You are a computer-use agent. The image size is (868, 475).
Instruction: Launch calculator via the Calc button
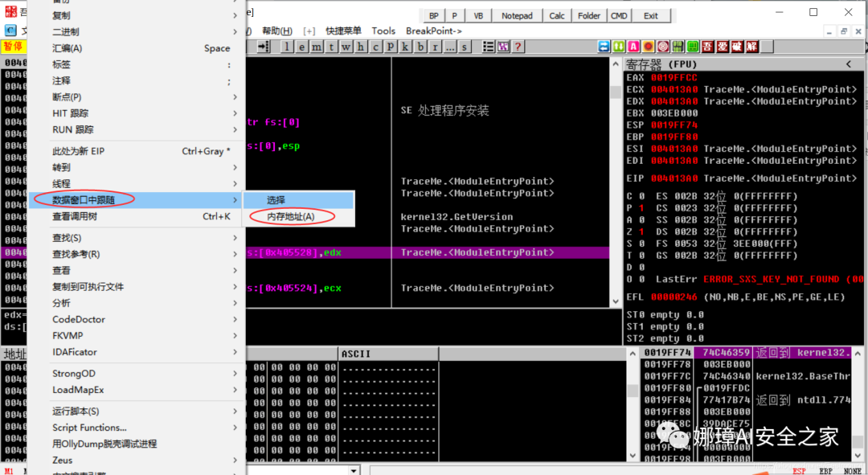(x=557, y=15)
